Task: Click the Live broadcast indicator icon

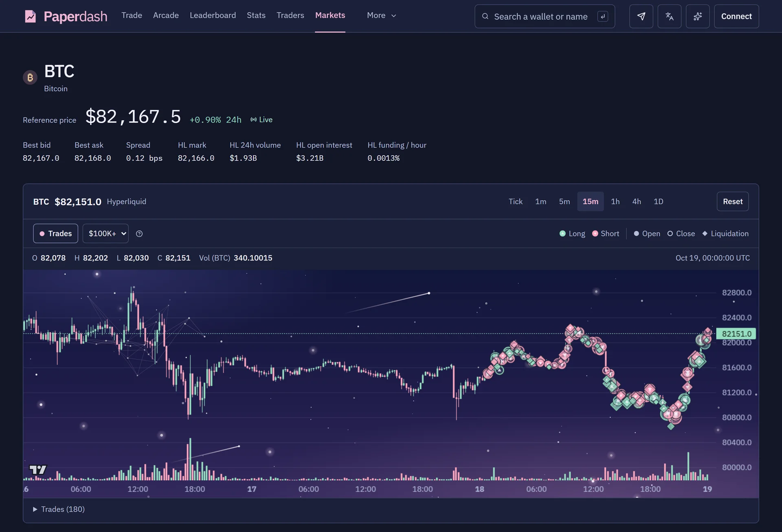Action: pyautogui.click(x=254, y=120)
